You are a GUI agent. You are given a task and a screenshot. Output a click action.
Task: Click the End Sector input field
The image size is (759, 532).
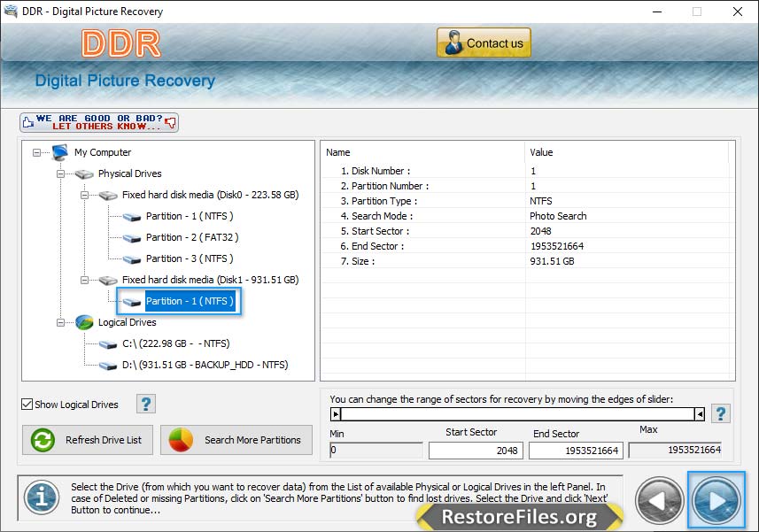click(x=576, y=451)
